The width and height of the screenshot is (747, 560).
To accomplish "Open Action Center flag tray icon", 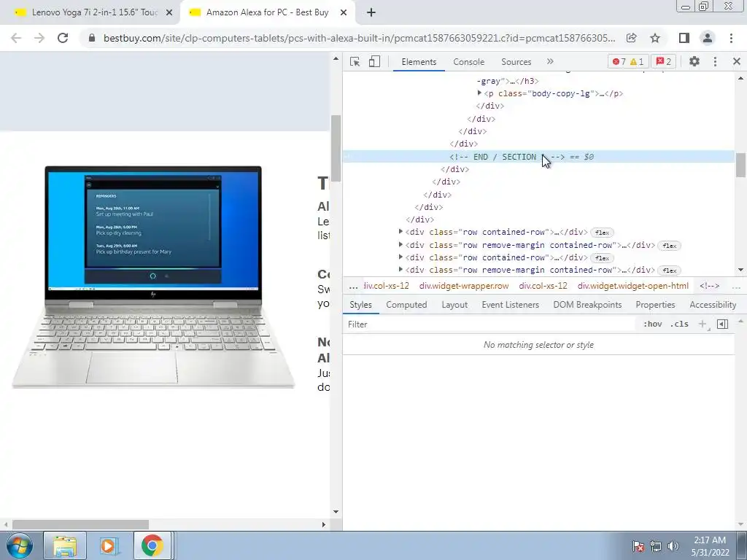I will click(638, 546).
